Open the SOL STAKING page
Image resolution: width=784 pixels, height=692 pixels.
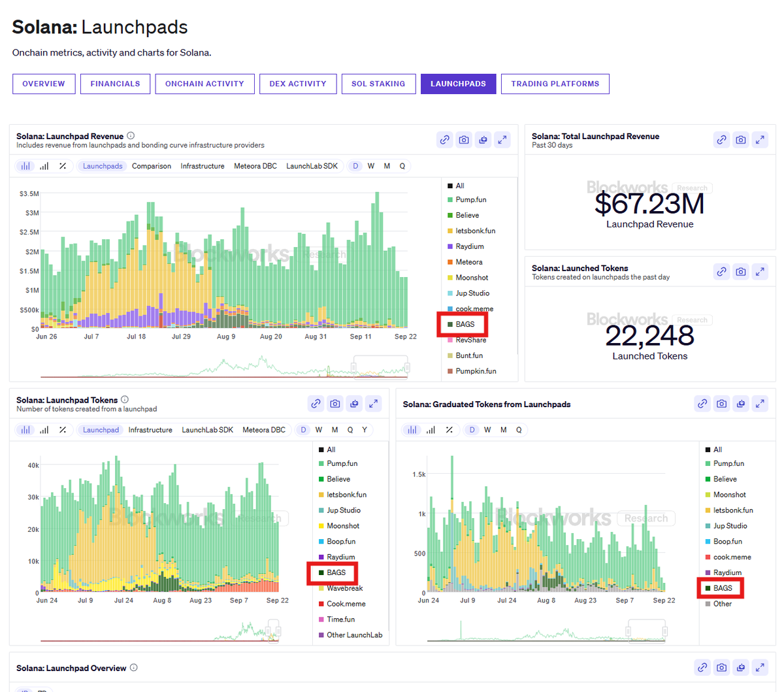pyautogui.click(x=378, y=84)
